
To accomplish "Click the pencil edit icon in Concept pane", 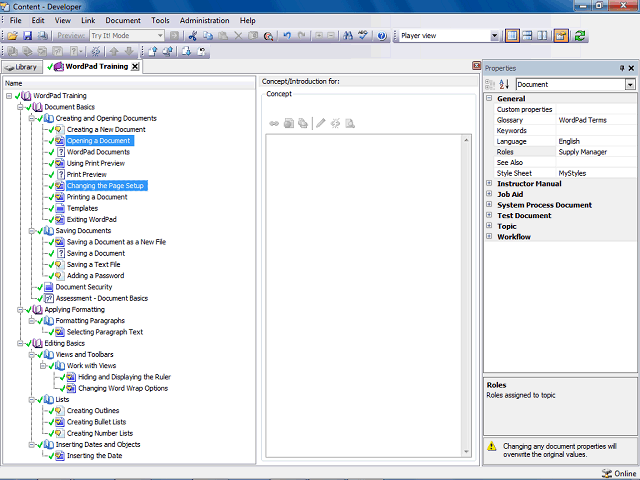I will point(320,123).
